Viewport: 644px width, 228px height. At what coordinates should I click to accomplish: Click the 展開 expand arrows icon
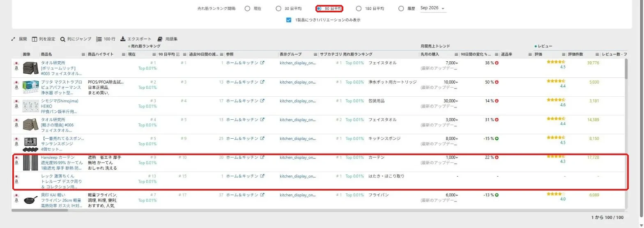13,39
